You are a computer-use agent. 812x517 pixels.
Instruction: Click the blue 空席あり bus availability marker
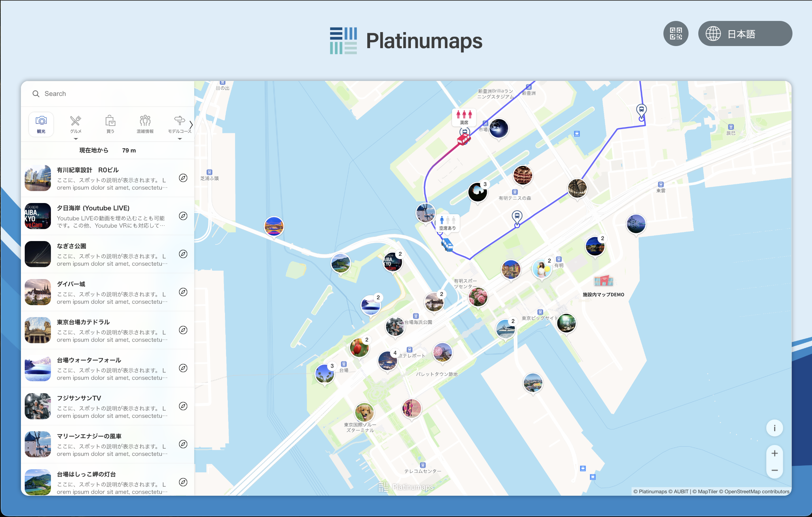(448, 223)
